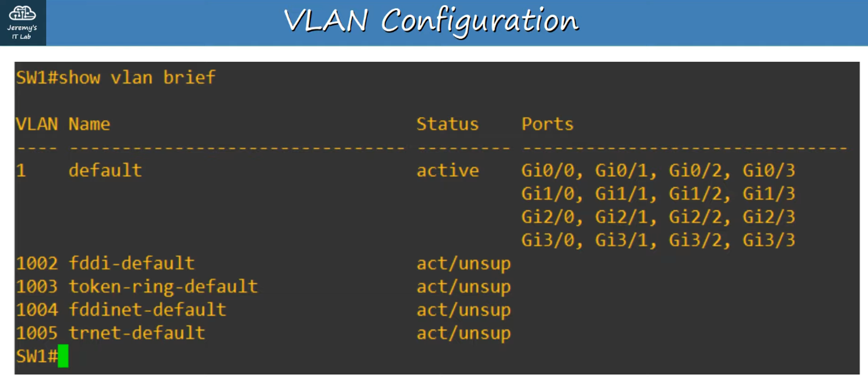Click the Gi1/2 port entry
868x380 pixels.
click(x=695, y=194)
